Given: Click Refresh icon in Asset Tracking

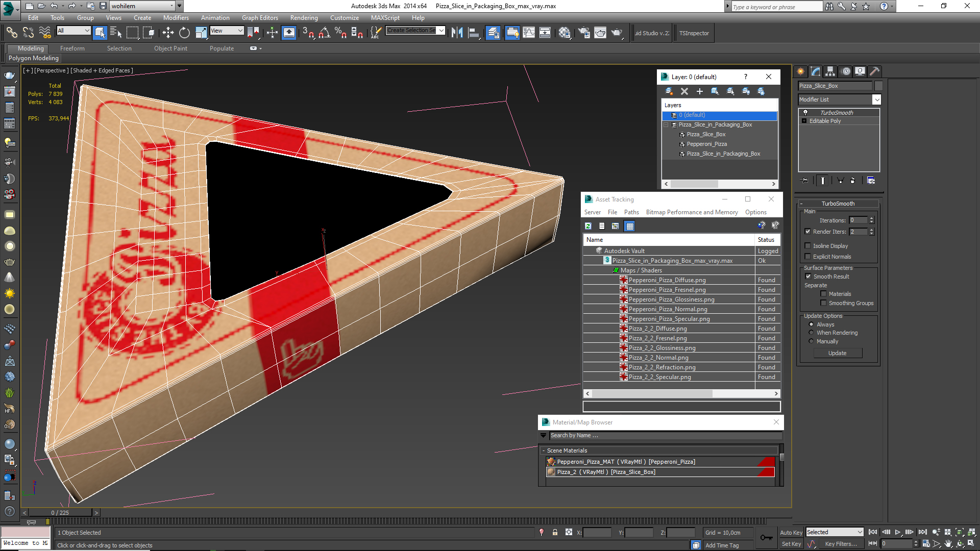Looking at the screenshot, I should (x=588, y=226).
